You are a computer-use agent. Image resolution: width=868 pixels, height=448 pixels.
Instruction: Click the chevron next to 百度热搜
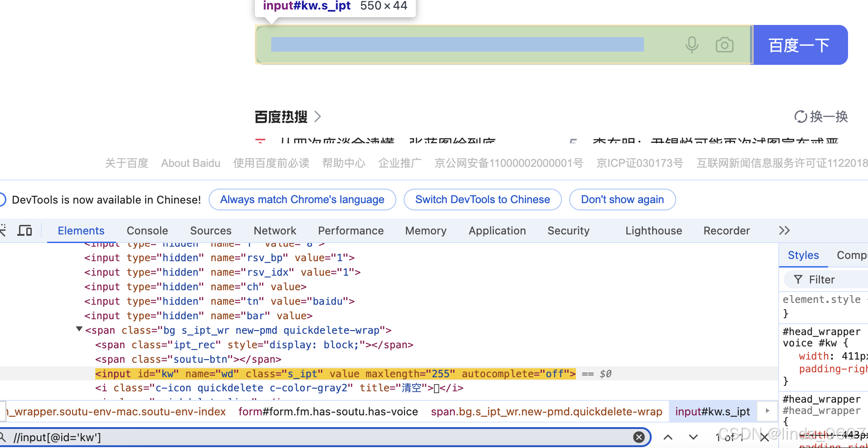317,117
